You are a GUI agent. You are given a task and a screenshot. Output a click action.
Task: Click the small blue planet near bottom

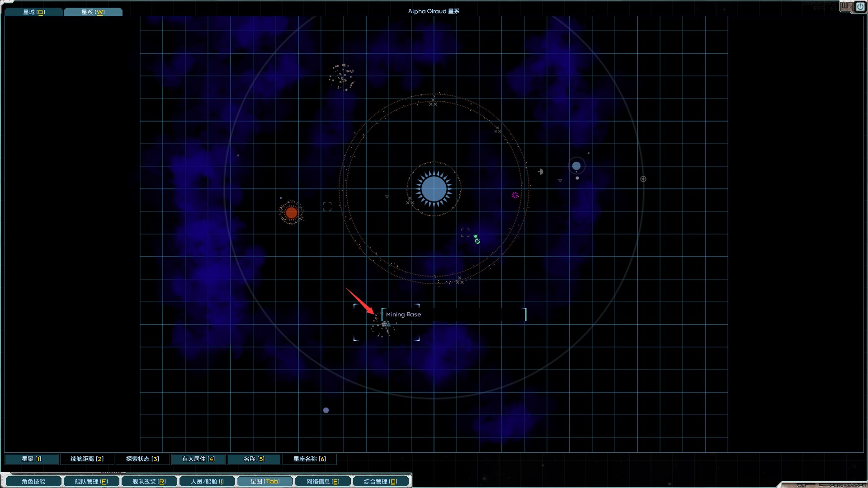pos(326,410)
